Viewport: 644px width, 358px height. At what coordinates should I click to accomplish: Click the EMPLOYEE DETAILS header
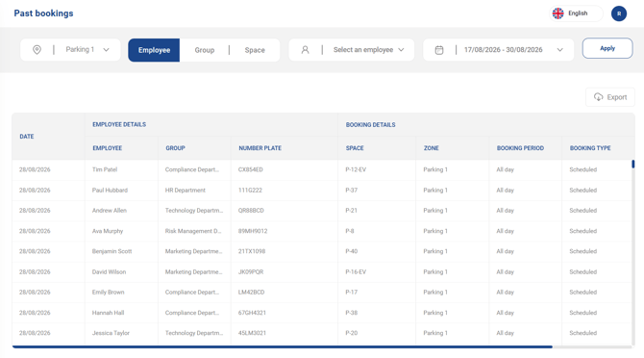point(119,124)
